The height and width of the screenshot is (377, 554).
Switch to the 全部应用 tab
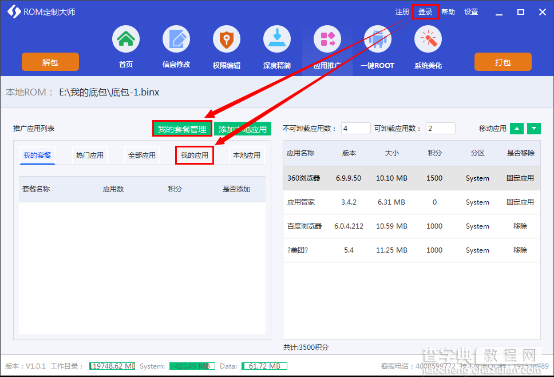[142, 155]
